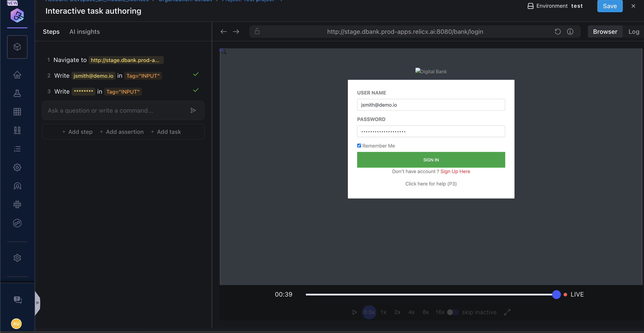644x333 pixels.
Task: Open the Slack integration sidebar icon
Action: [x=17, y=205]
